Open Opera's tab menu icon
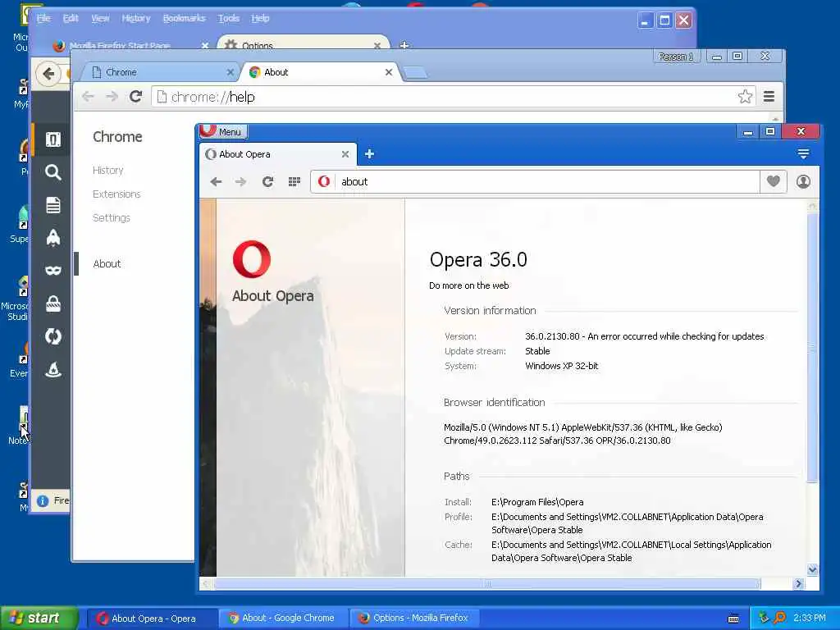 point(803,154)
